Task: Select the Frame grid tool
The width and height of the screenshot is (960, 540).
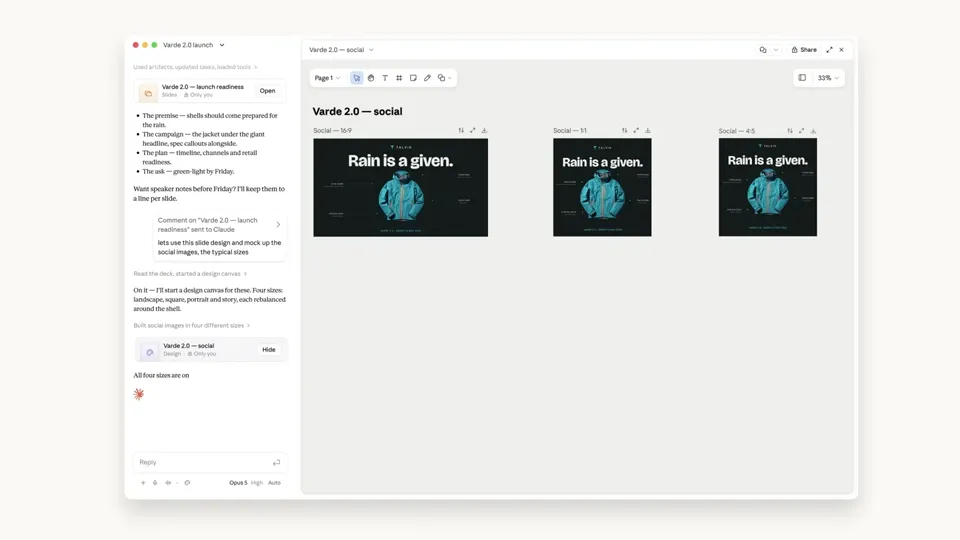Action: [x=399, y=78]
